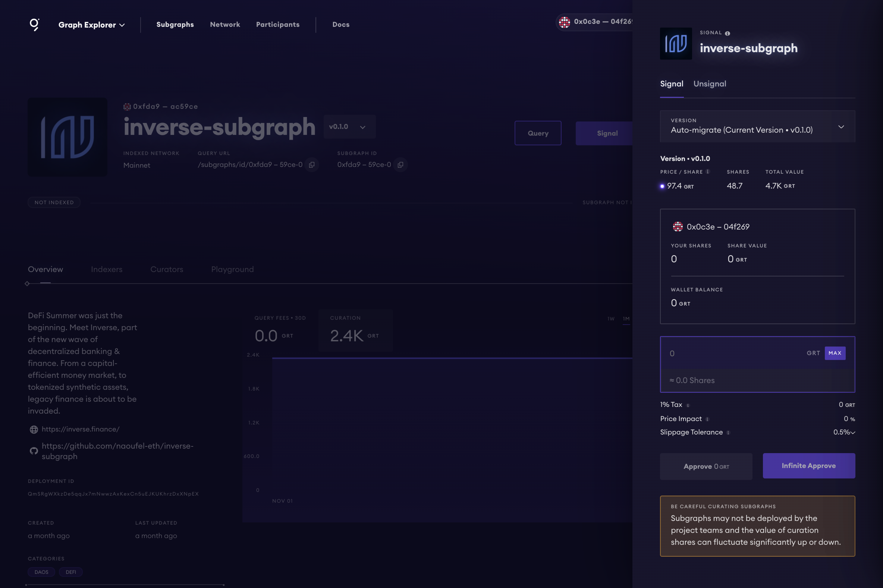Expand the v0.1.0 version selector

point(349,127)
